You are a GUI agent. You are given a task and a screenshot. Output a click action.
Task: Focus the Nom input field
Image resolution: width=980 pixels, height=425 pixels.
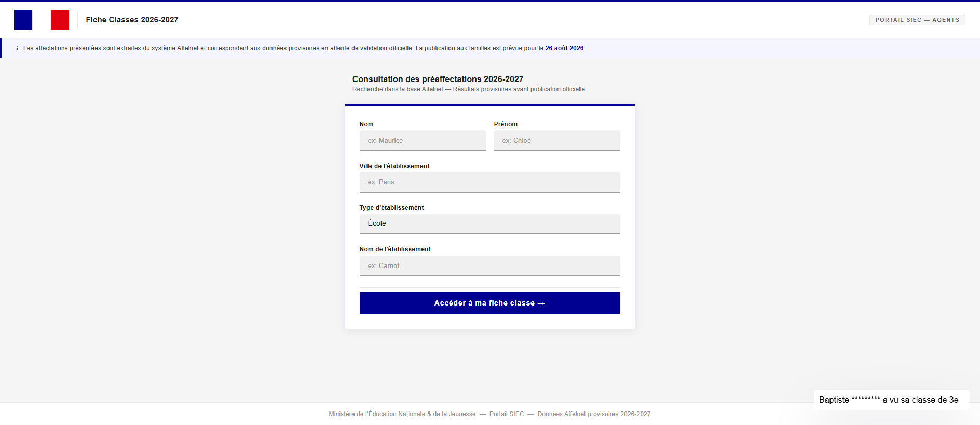(423, 141)
